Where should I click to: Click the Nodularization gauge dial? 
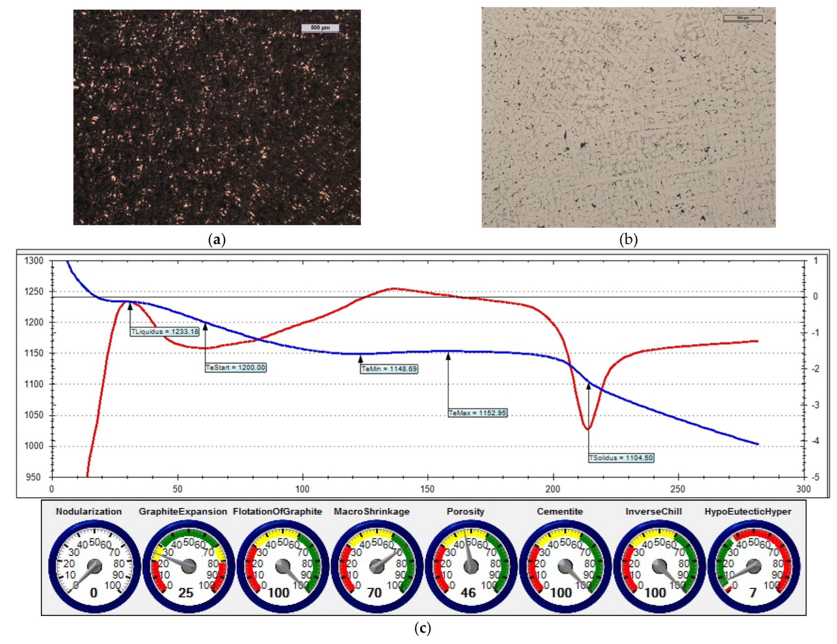(x=94, y=566)
